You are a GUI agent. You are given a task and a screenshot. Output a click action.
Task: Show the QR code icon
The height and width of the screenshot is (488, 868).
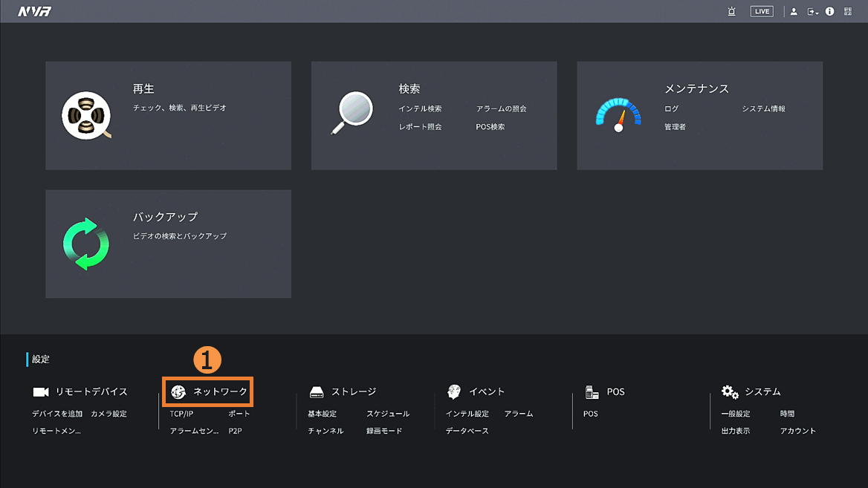[x=848, y=11]
